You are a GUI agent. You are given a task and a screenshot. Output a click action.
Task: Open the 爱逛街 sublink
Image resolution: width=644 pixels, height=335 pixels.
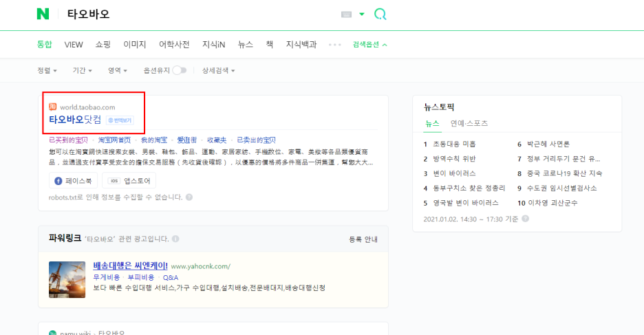[187, 140]
